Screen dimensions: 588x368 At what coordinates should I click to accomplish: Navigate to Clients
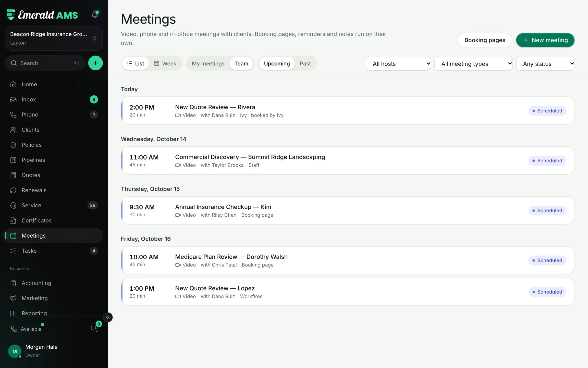coord(54,130)
